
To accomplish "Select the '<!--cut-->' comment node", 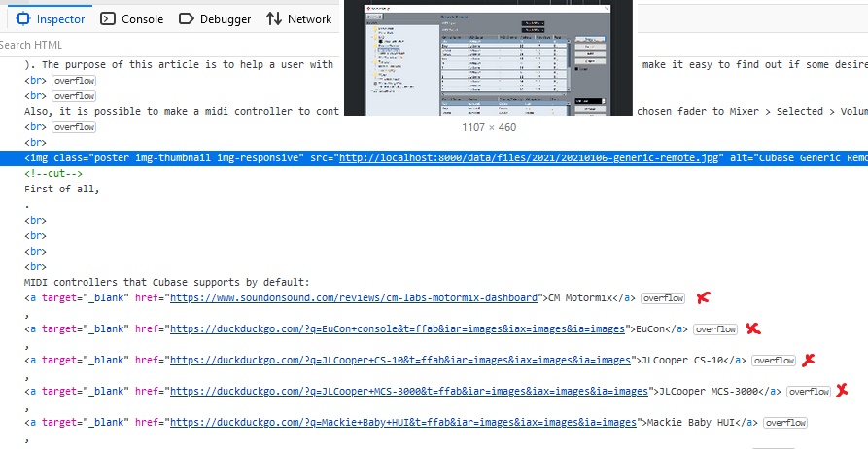I will click(x=53, y=173).
